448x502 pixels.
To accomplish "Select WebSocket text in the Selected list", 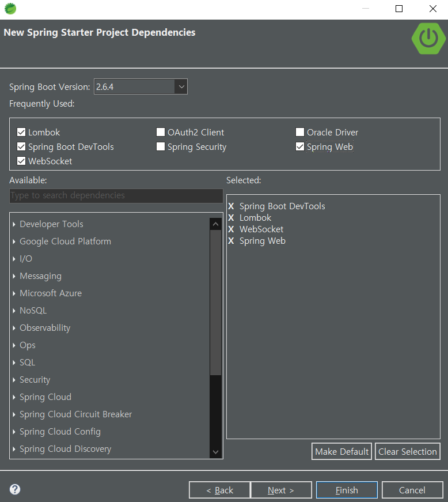I will [261, 229].
